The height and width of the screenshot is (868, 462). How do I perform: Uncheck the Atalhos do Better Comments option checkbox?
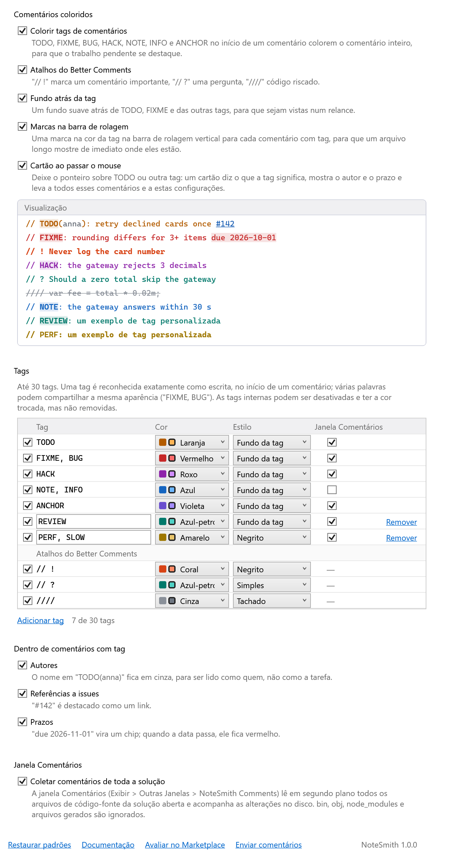click(x=22, y=70)
